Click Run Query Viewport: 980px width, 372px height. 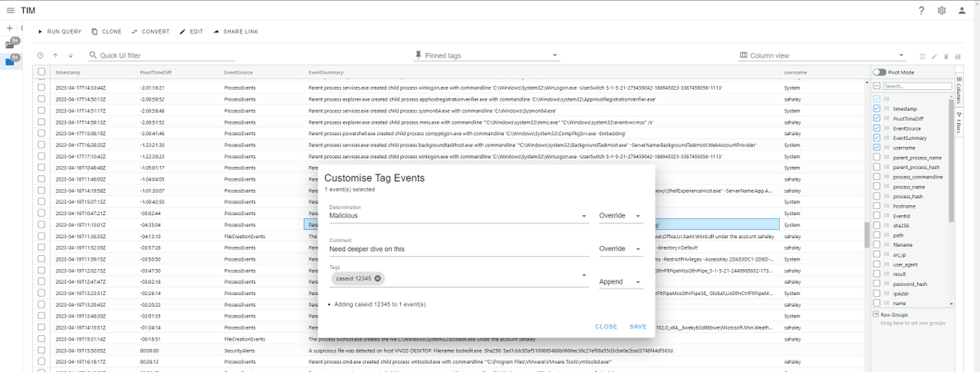click(61, 31)
